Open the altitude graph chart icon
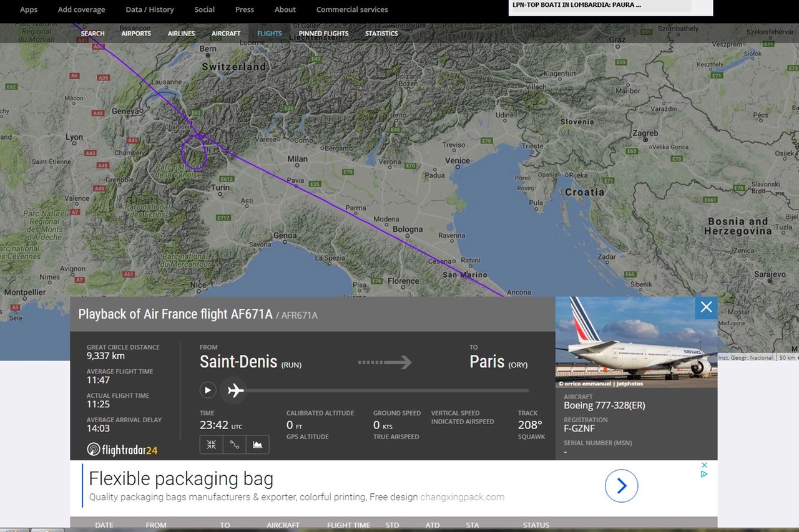The width and height of the screenshot is (799, 532). click(x=257, y=445)
